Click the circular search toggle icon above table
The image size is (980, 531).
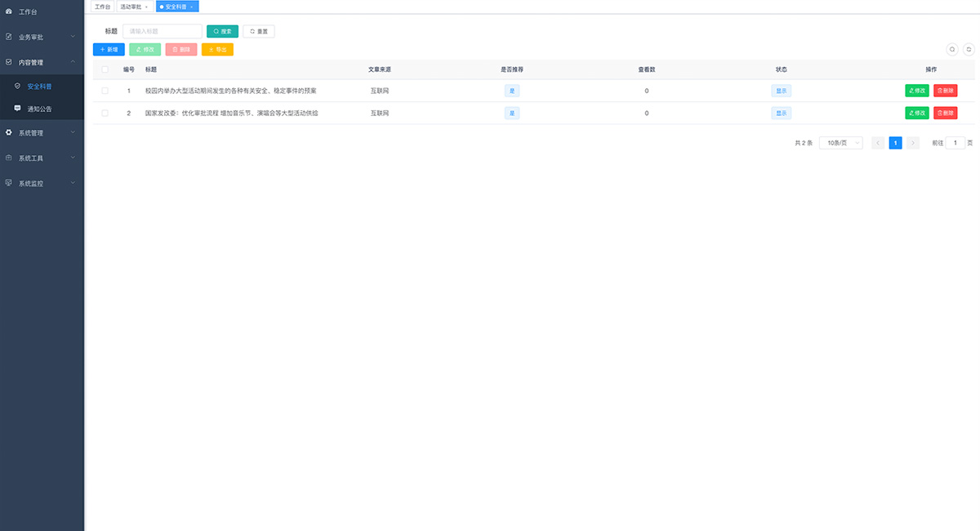951,49
